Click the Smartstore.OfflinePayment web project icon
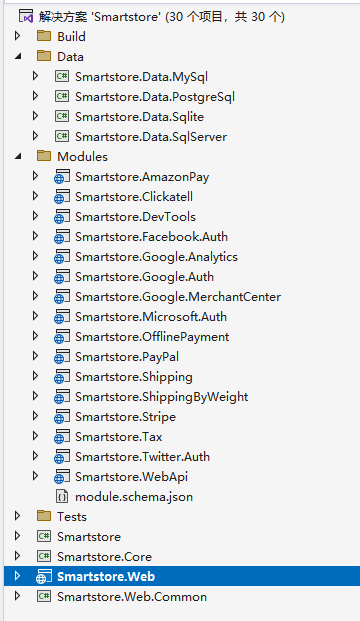Screen dimensions: 360x621 62,337
